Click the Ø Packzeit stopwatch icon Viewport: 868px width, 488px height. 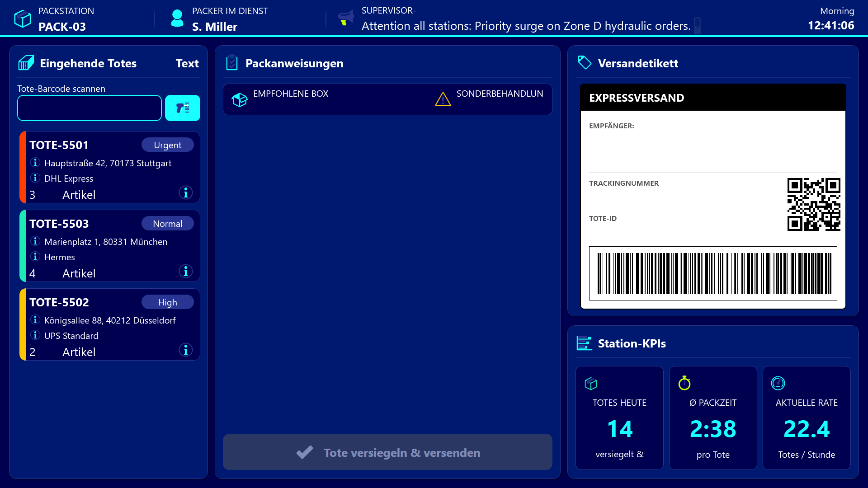pos(684,383)
